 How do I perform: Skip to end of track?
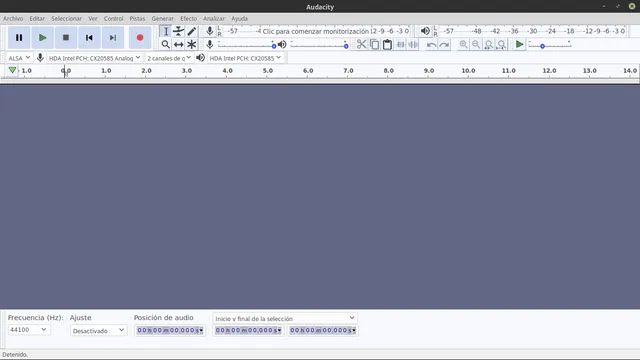coord(113,38)
